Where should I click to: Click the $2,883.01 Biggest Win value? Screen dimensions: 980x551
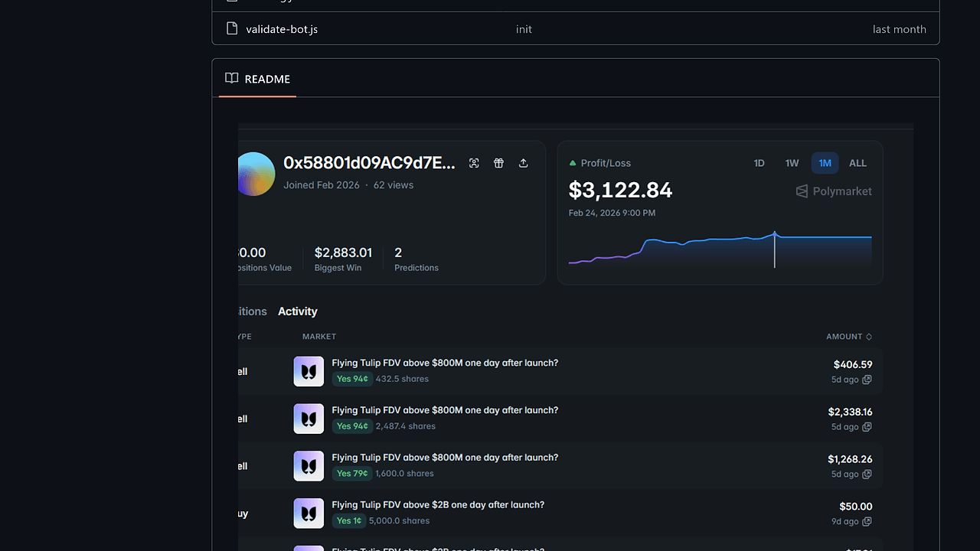(x=343, y=253)
